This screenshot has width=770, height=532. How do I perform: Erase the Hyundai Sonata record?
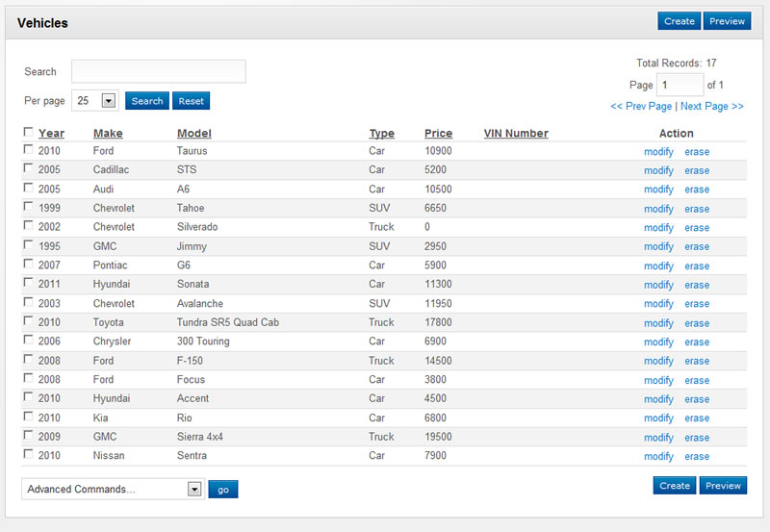pyautogui.click(x=697, y=285)
